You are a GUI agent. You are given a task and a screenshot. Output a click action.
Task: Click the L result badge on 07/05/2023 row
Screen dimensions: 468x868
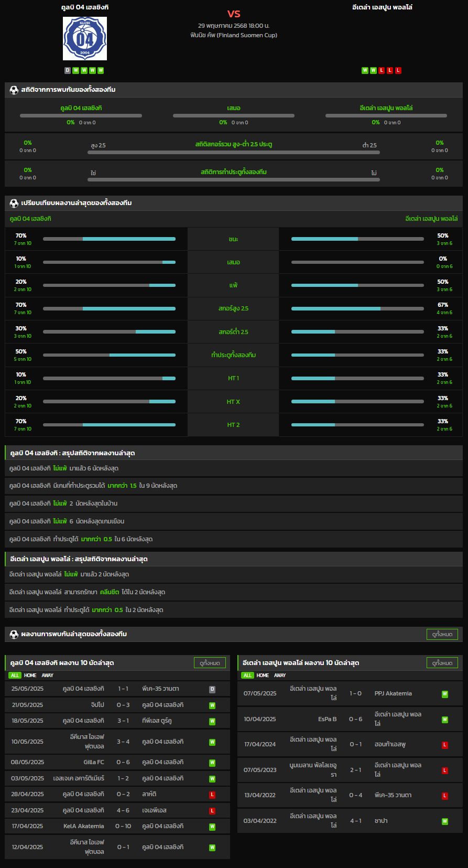(x=445, y=770)
